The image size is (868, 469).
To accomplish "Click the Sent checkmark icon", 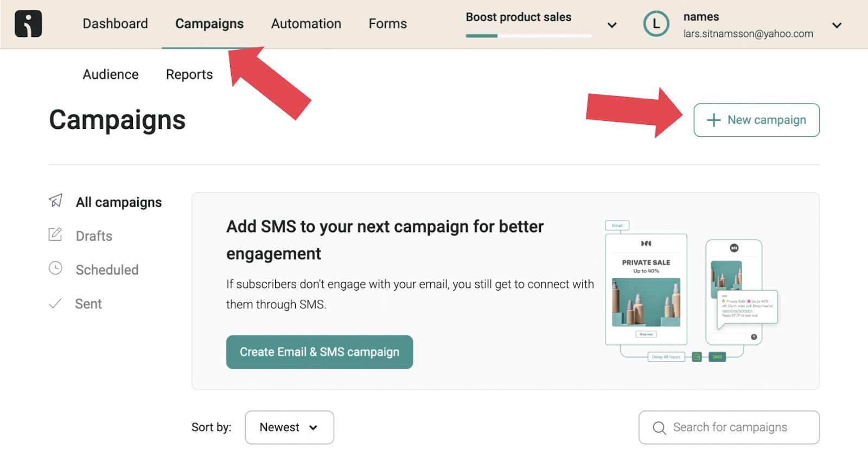I will [x=55, y=303].
